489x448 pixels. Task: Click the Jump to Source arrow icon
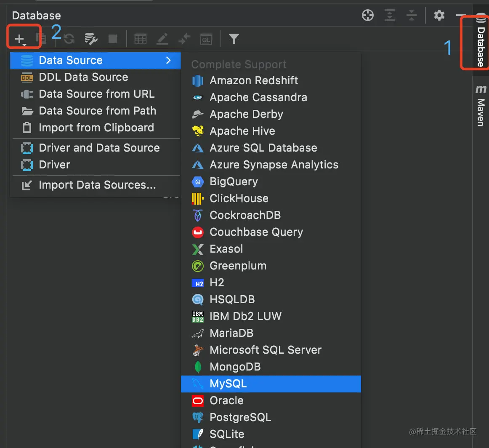[x=184, y=39]
